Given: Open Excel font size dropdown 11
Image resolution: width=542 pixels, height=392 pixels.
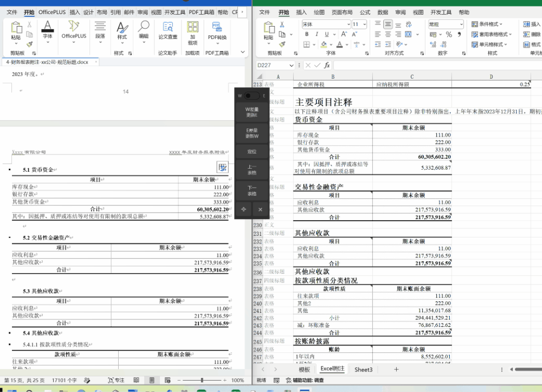Looking at the screenshot, I should (x=364, y=24).
